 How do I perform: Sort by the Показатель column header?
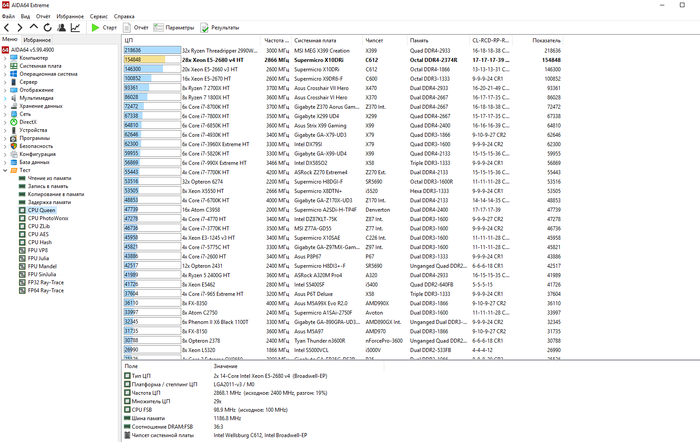pos(538,41)
